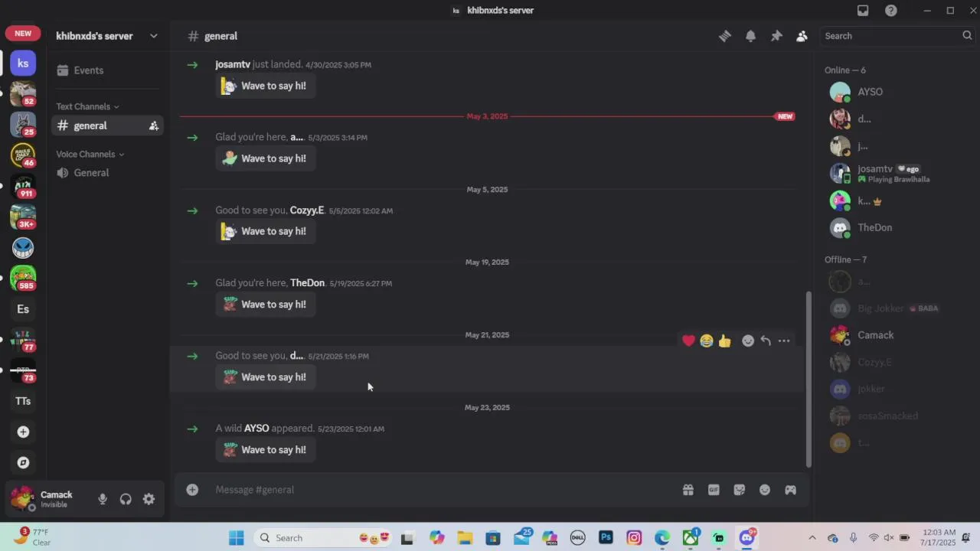Screen dimensions: 980x551
Task: Open Add Reaction emoji picker on message
Action: click(x=748, y=341)
